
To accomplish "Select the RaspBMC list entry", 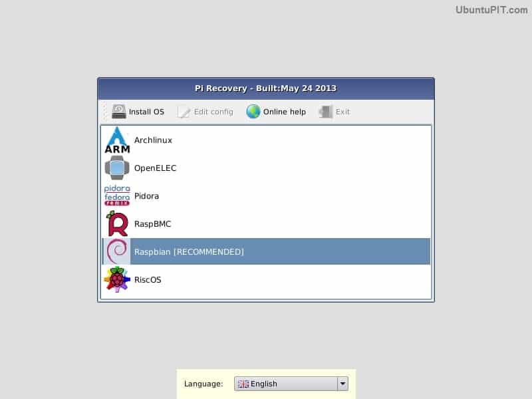I will coord(266,223).
